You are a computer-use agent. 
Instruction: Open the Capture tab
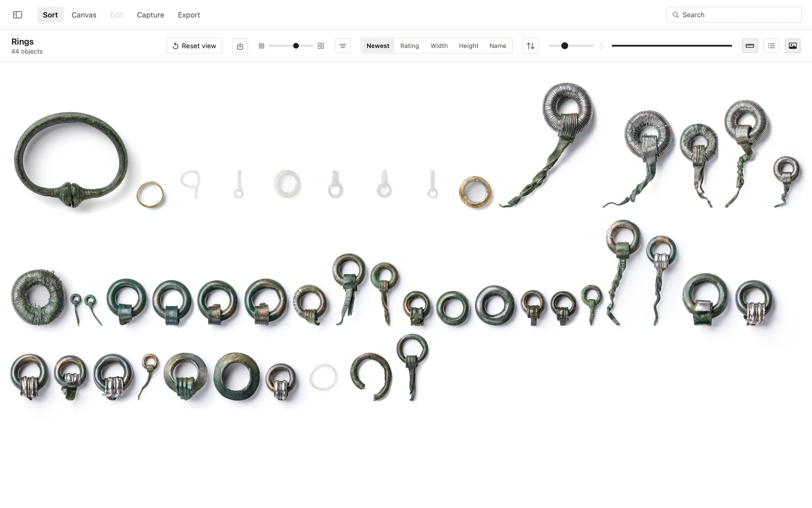point(150,15)
